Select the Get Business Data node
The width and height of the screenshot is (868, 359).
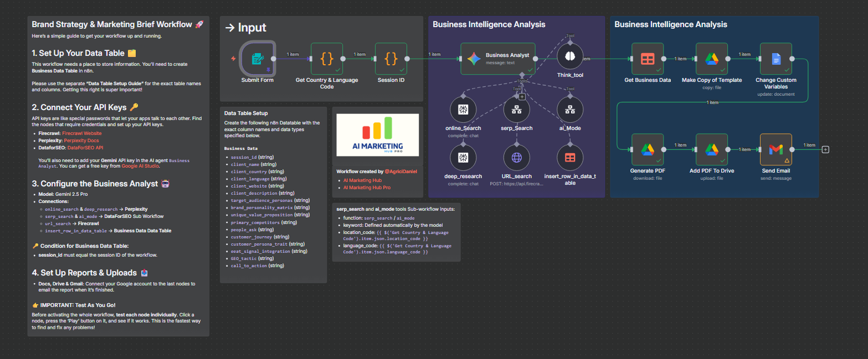tap(647, 59)
